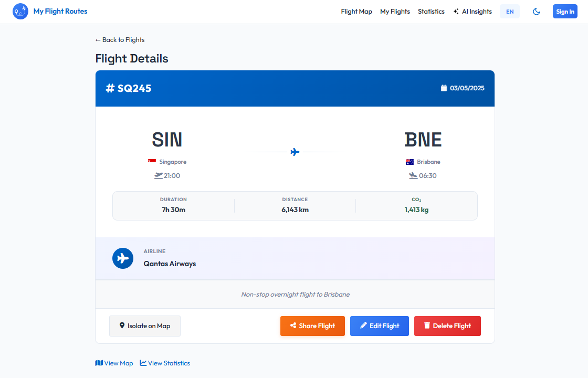The height and width of the screenshot is (378, 588).
Task: Click the share icon in the Share Flight button
Action: [293, 325]
